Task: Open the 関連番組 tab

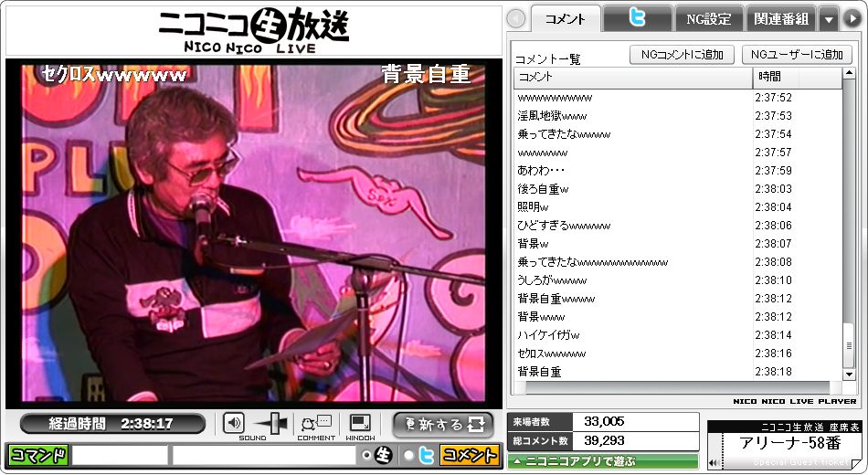Action: [781, 18]
